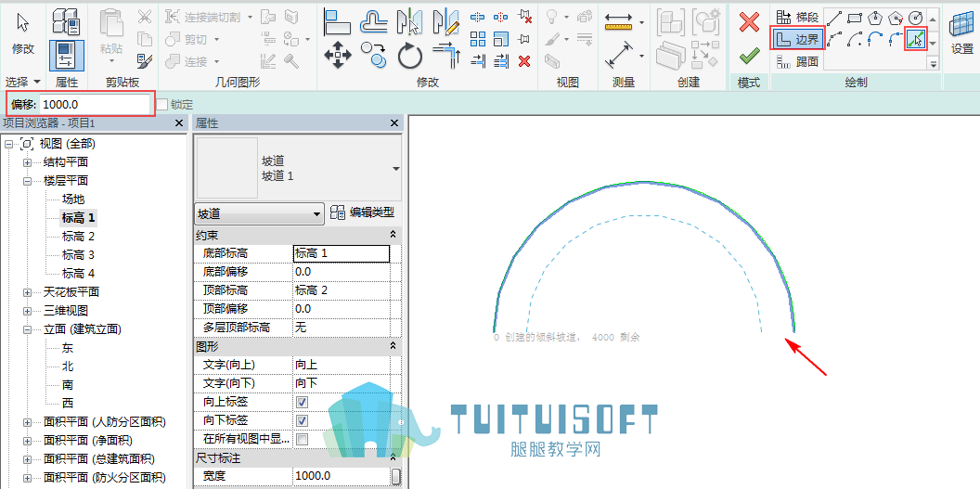Click the Match Type Properties paintbrush icon
The image size is (980, 489).
coord(145,60)
